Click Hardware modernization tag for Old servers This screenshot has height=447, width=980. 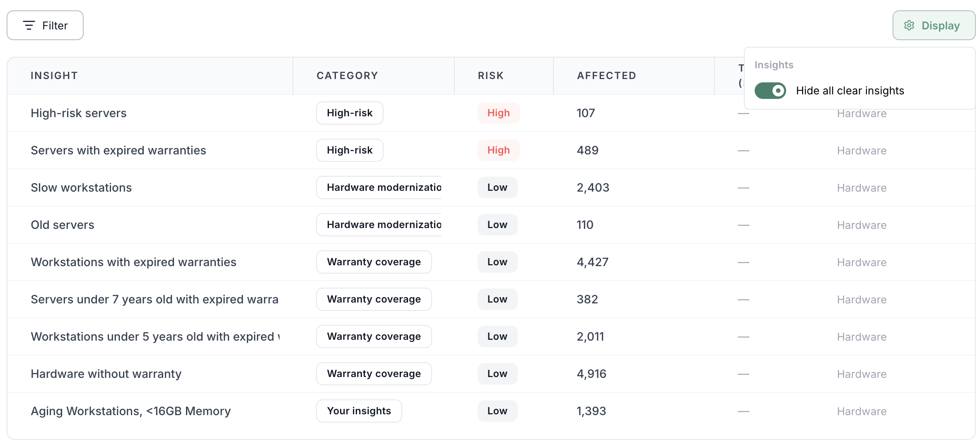click(x=379, y=225)
